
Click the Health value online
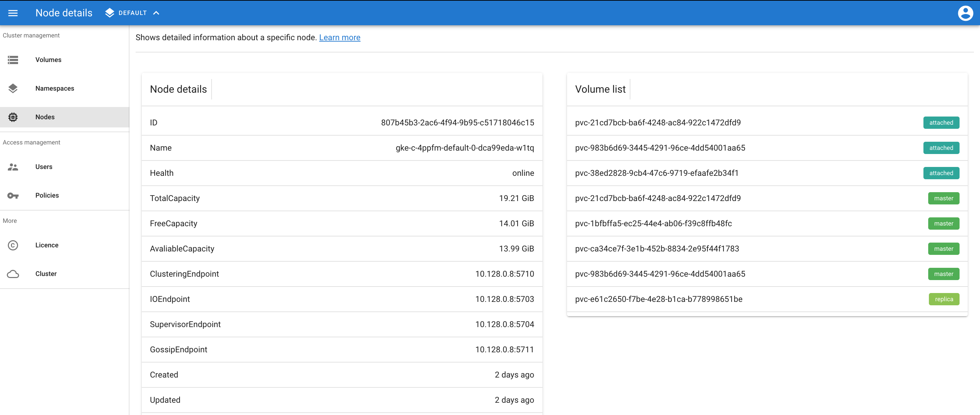pos(523,173)
